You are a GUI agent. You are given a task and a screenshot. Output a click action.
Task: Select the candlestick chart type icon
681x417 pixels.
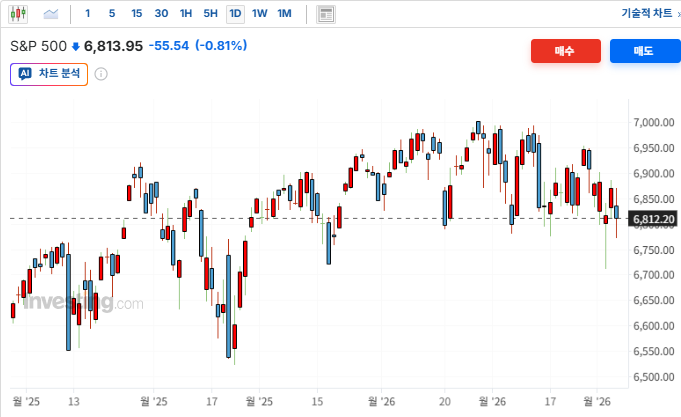tap(18, 14)
